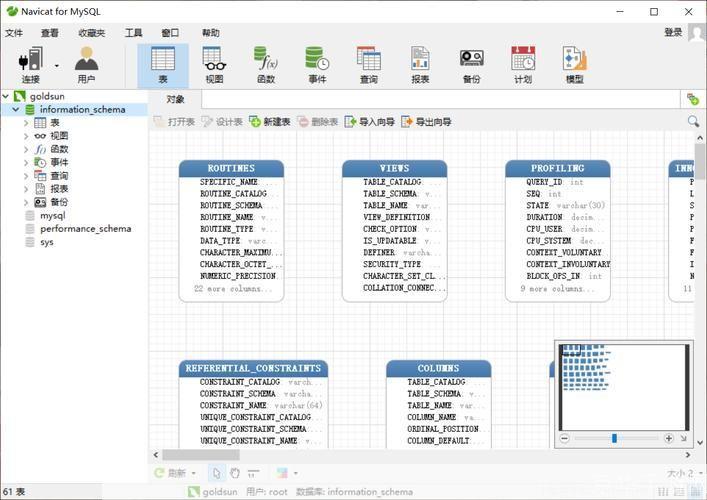Click the 删除表 button

pyautogui.click(x=317, y=122)
